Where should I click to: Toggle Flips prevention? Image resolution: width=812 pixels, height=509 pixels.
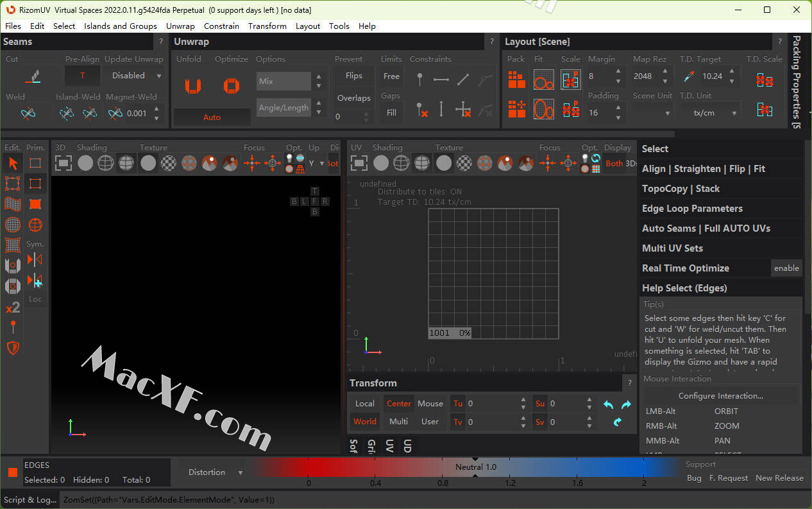[354, 76]
